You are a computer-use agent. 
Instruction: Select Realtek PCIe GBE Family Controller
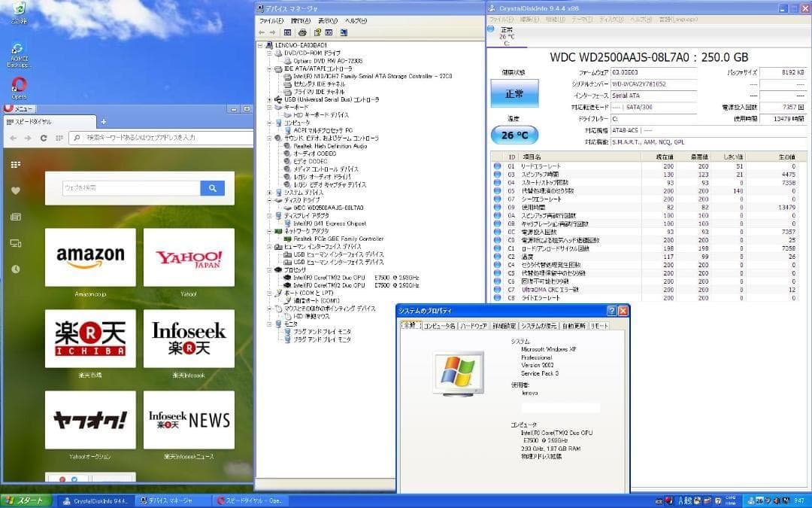[338, 239]
